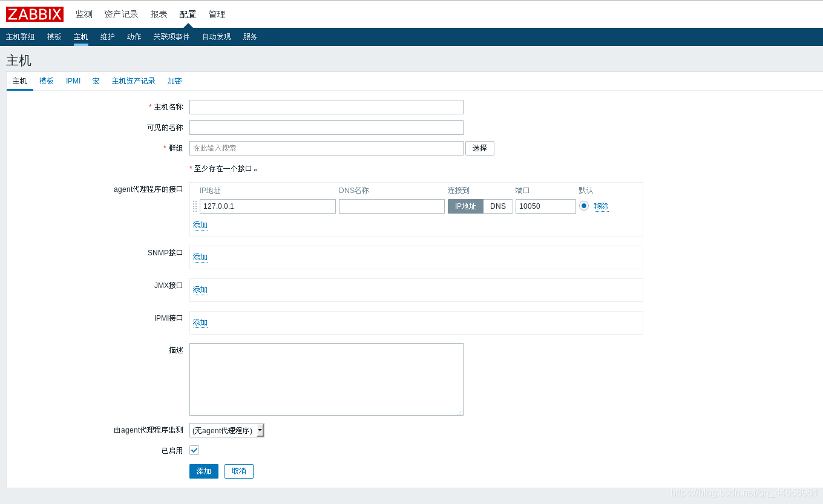
Task: Open the 报表 top menu
Action: pos(159,14)
